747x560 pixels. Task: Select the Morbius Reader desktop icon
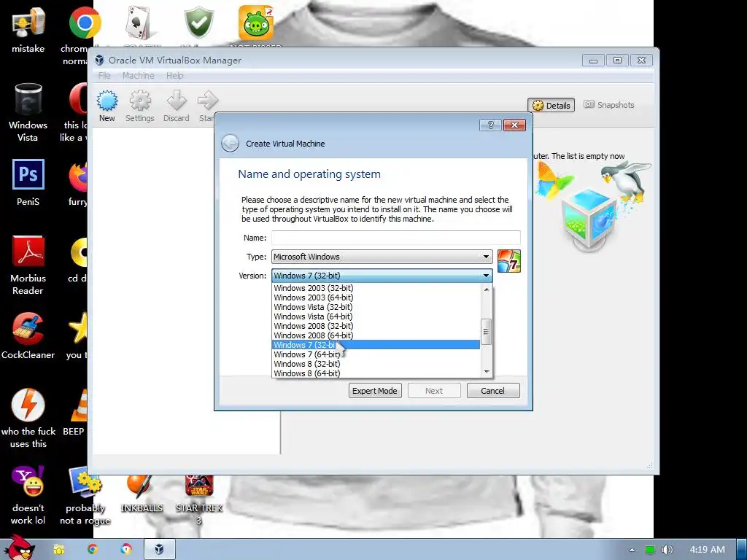[28, 265]
